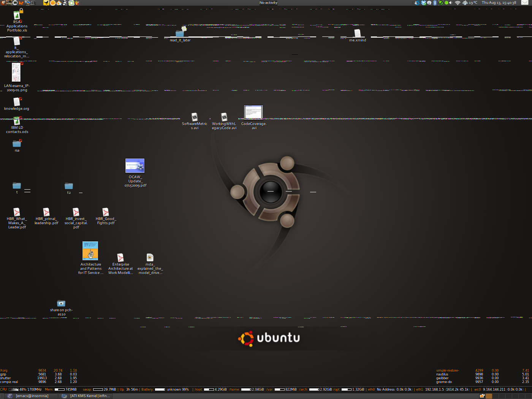Click the 'No activity' panel label

(268, 3)
